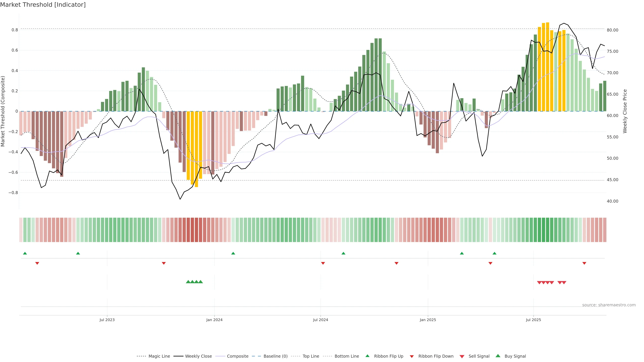The width and height of the screenshot is (644, 362).
Task: Toggle the Top Line legend entry
Action: pos(311,356)
